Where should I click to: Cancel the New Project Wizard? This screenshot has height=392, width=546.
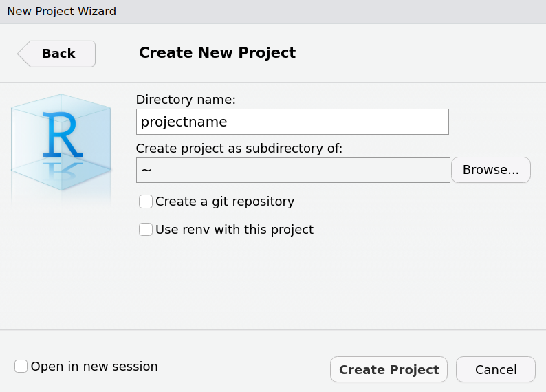[x=495, y=369]
